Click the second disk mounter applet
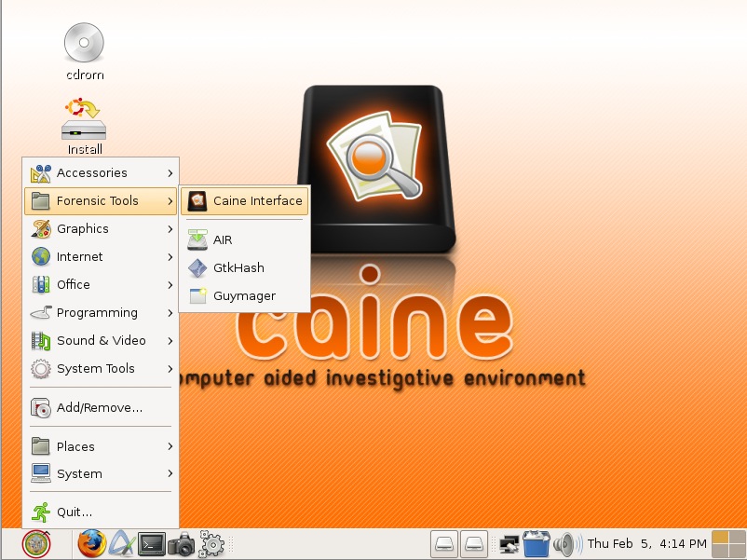The width and height of the screenshot is (747, 560). pos(474,544)
